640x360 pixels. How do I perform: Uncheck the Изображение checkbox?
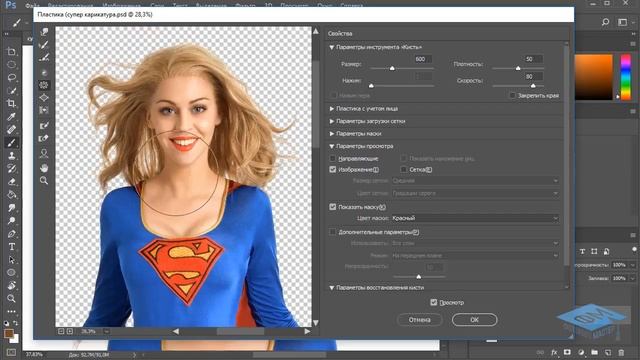pos(332,169)
